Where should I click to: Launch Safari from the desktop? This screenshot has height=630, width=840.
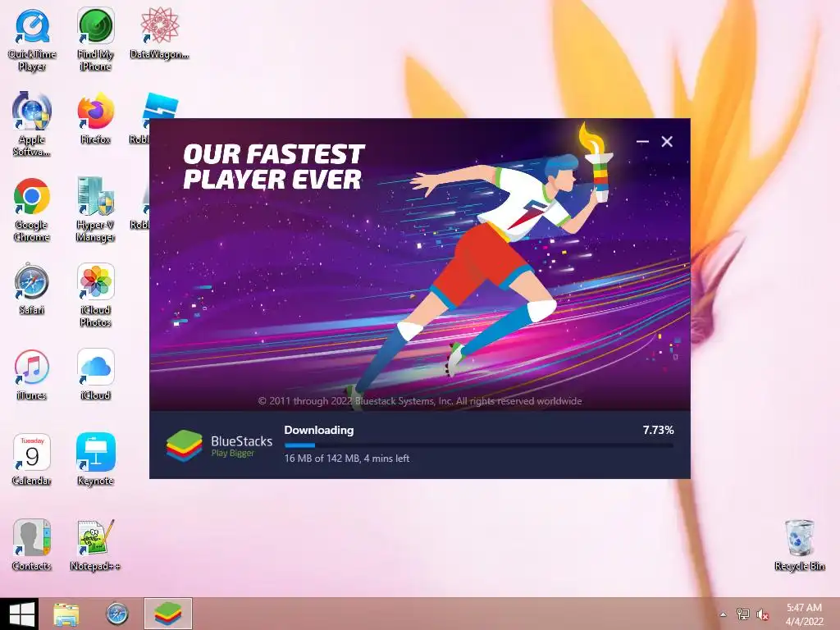32,290
